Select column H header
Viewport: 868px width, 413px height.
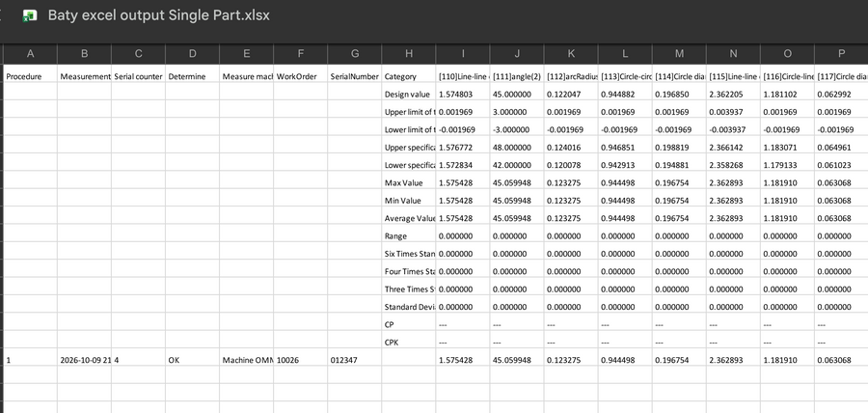[409, 54]
